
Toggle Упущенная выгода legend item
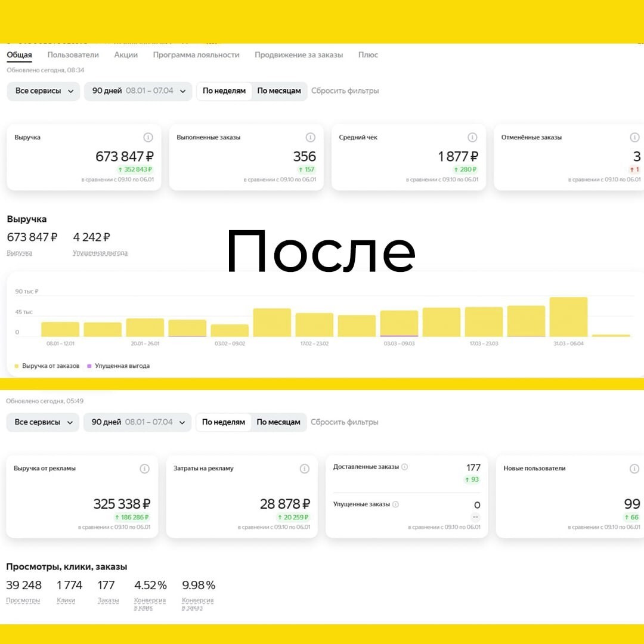(118, 366)
